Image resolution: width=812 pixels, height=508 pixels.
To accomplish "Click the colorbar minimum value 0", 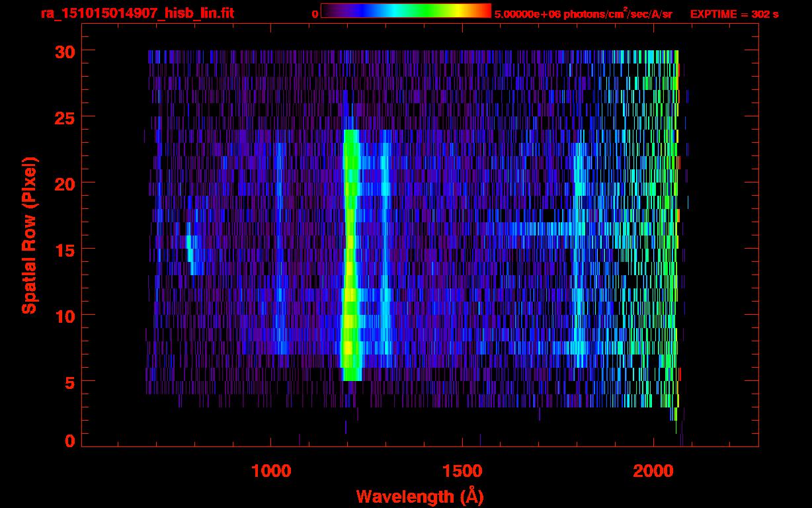I will 315,14.
